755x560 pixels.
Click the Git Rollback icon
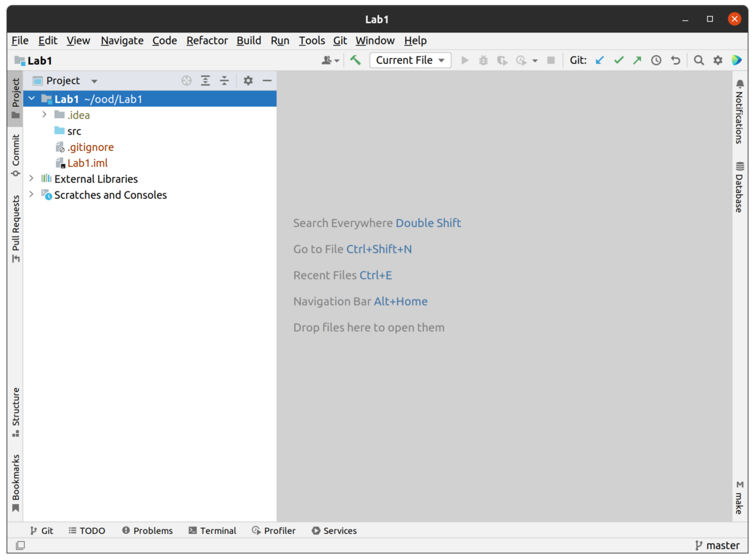(x=675, y=60)
